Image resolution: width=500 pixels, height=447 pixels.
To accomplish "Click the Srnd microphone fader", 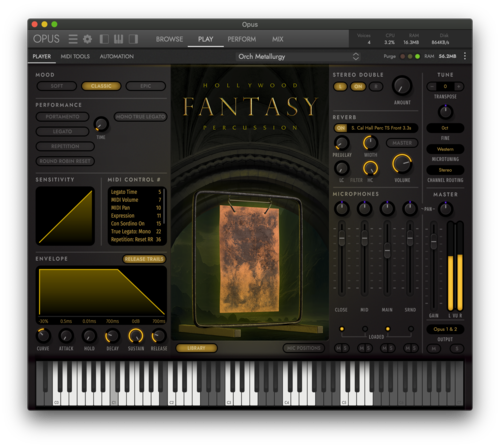I will point(410,239).
